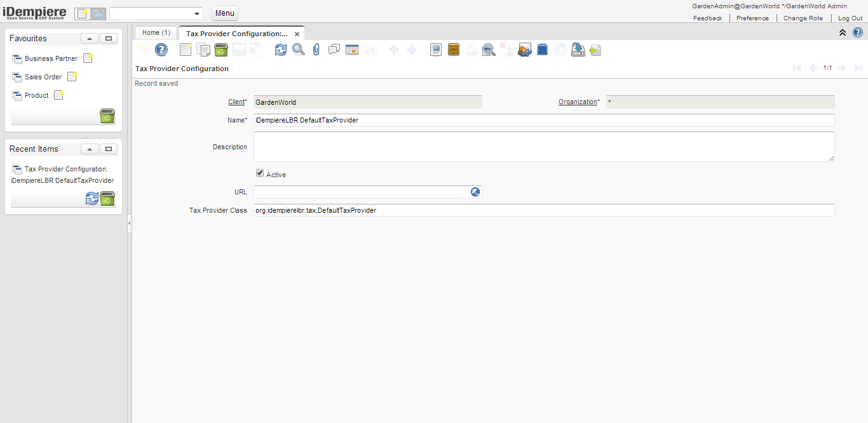
Task: Open the Menu button
Action: pos(224,13)
